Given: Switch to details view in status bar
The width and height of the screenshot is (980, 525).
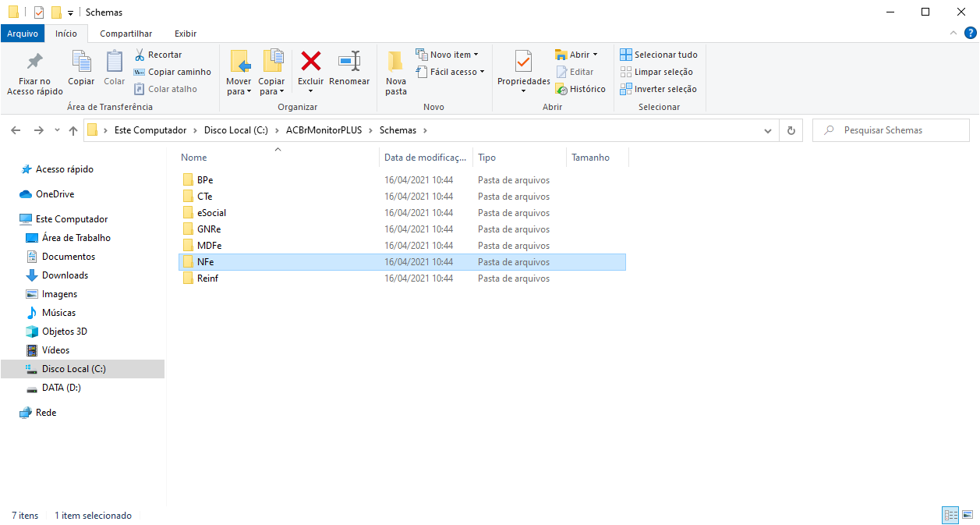Looking at the screenshot, I should point(950,515).
